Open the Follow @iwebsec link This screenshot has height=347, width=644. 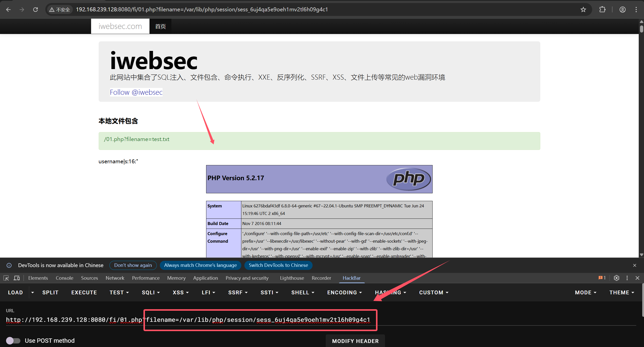tap(136, 92)
